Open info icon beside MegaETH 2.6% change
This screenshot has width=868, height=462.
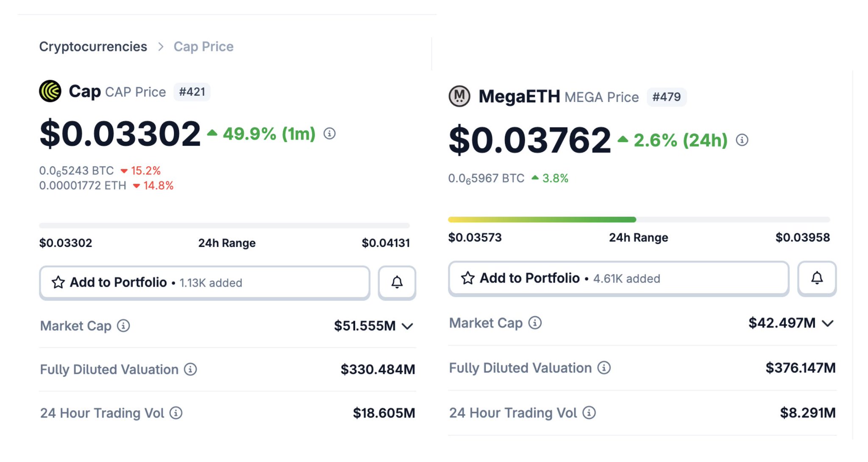pos(742,140)
